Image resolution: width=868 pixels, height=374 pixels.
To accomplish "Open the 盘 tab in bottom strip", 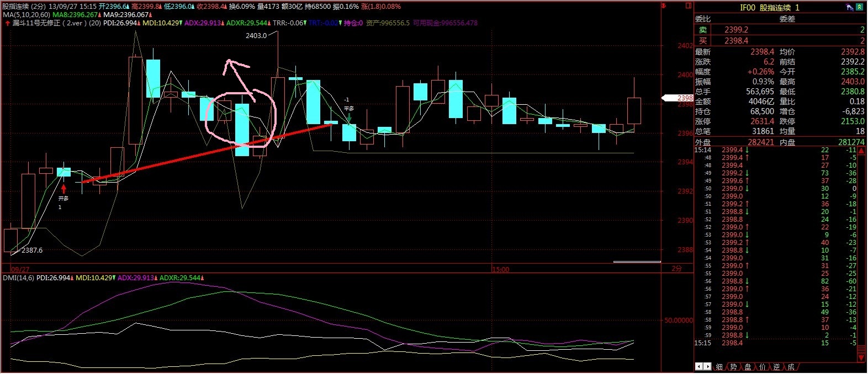I will (748, 367).
